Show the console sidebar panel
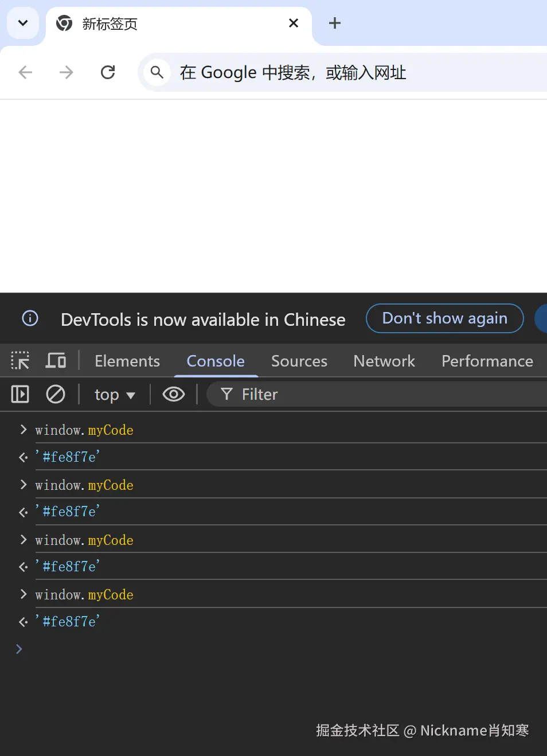The height and width of the screenshot is (756, 547). (20, 395)
